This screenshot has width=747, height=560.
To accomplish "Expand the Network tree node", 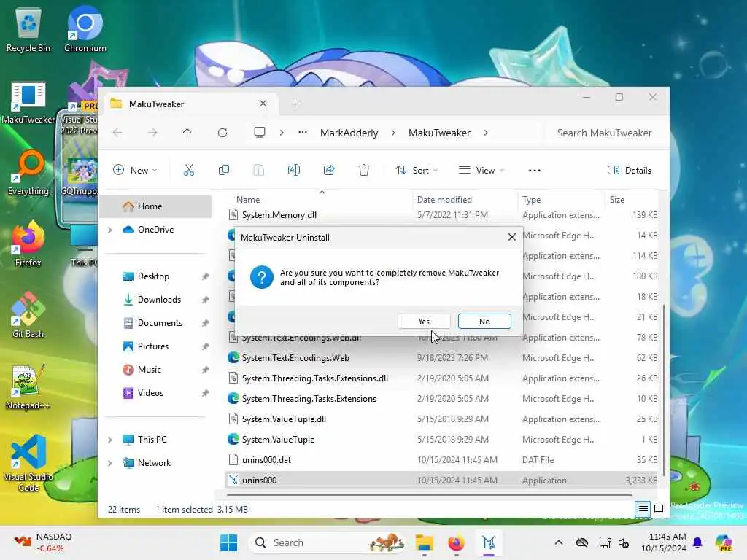I will coord(110,463).
